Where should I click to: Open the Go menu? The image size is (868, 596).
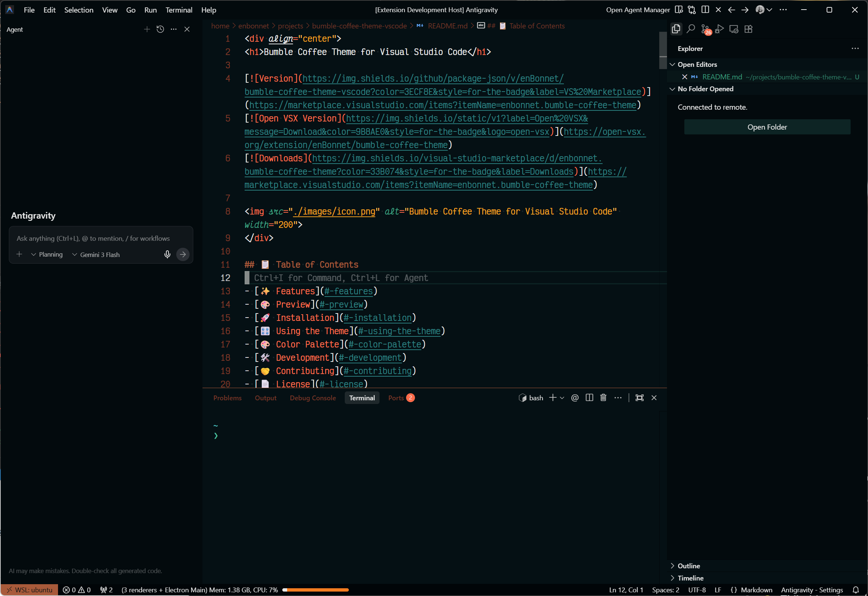click(131, 10)
